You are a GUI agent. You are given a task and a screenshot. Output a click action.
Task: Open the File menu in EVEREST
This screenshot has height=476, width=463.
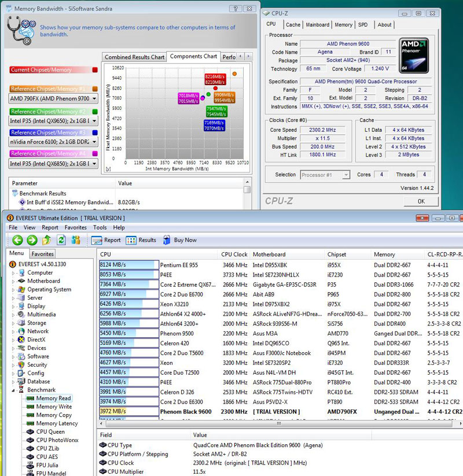tap(13, 227)
